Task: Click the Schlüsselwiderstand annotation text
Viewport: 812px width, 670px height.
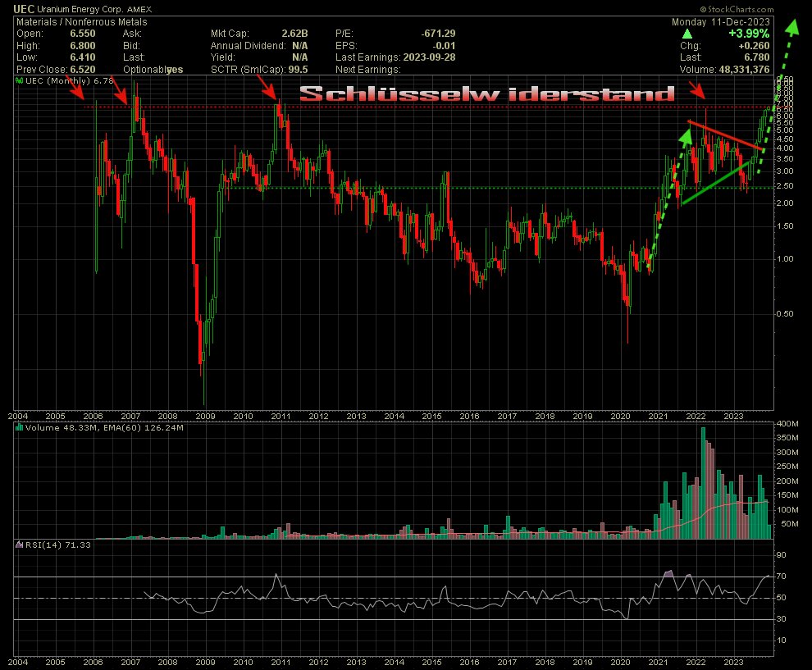Action: (486, 94)
